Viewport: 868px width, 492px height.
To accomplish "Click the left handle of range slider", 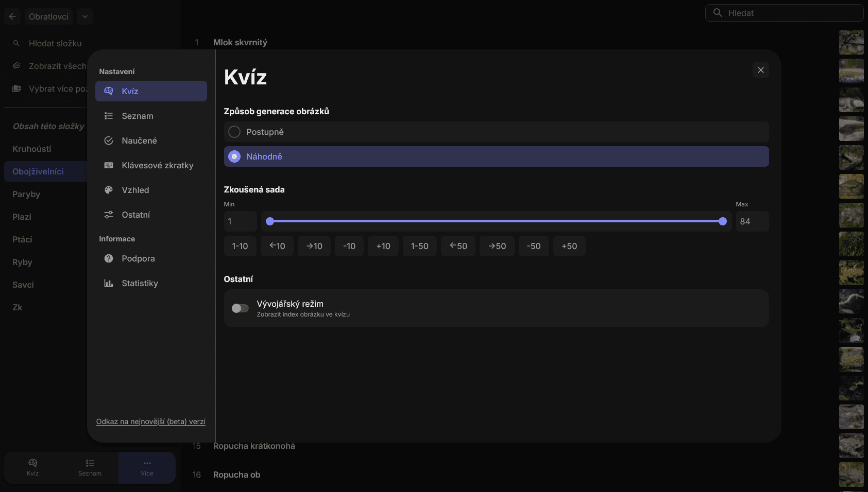I will point(270,221).
